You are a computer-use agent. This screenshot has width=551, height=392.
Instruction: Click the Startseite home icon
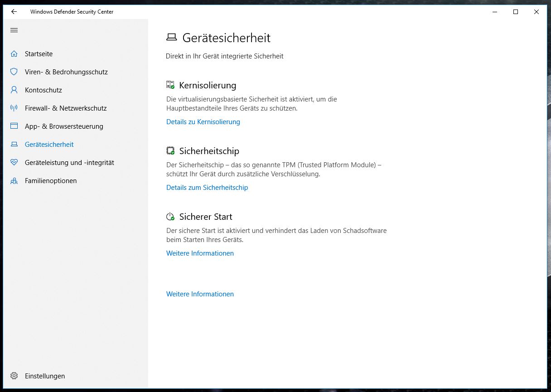(14, 54)
